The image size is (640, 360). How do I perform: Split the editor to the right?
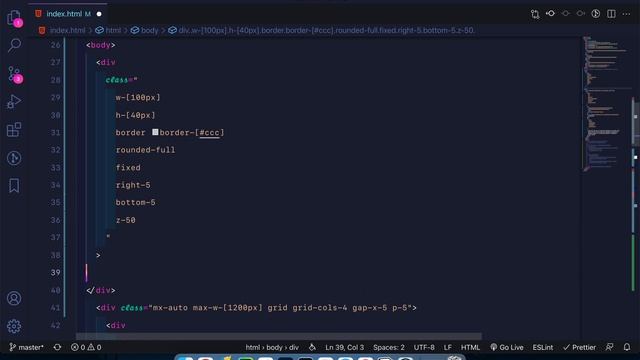tap(611, 13)
